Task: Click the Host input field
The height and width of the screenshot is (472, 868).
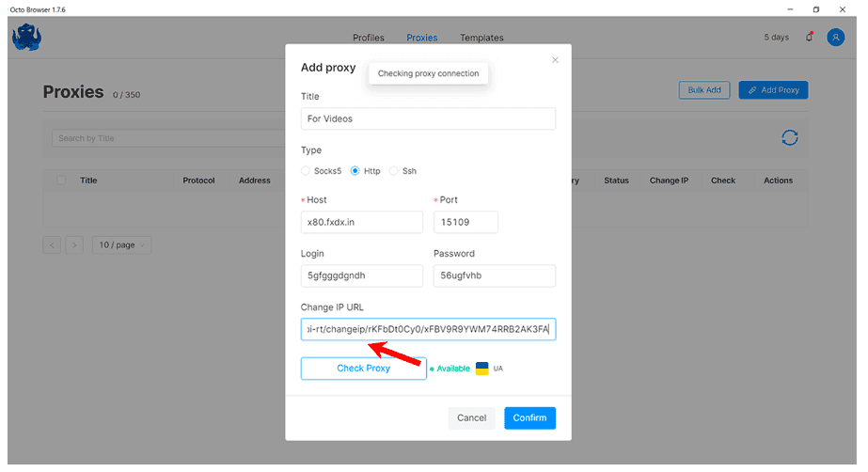Action: [362, 222]
